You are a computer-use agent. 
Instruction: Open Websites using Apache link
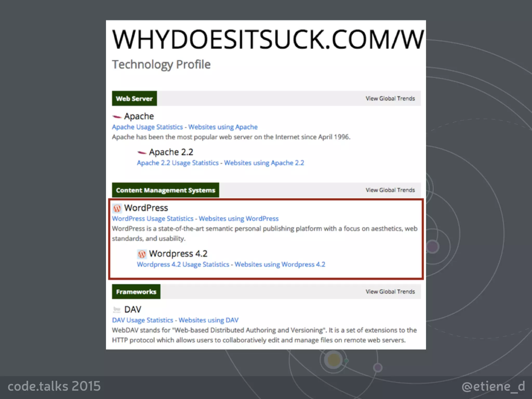(223, 127)
